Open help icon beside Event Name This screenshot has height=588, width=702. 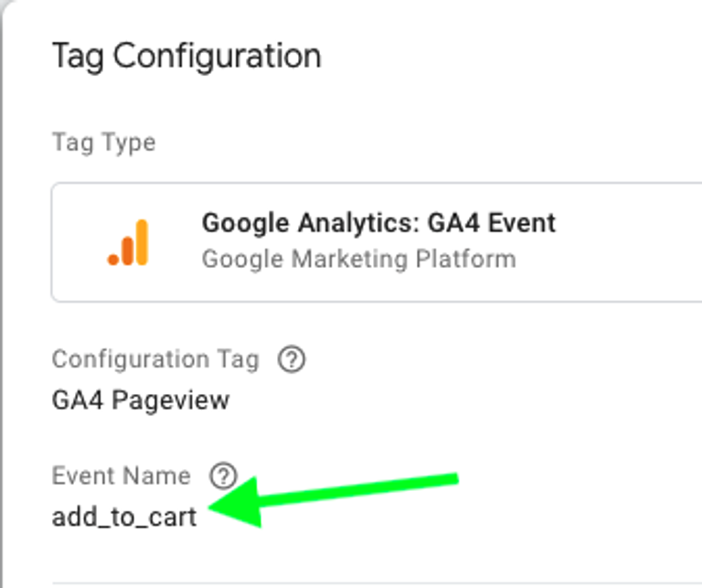tap(223, 476)
